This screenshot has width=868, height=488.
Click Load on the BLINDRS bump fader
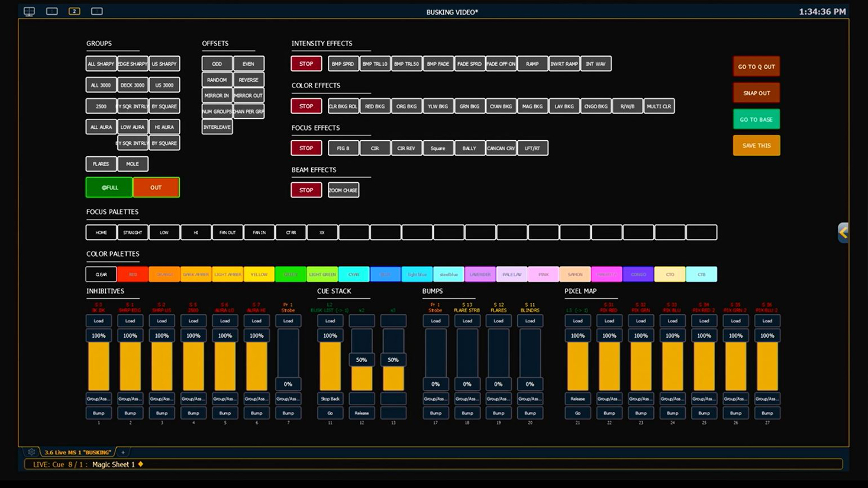(530, 321)
